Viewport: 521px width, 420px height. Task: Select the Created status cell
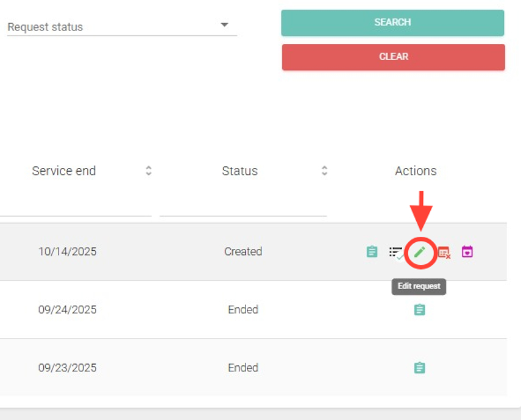243,251
